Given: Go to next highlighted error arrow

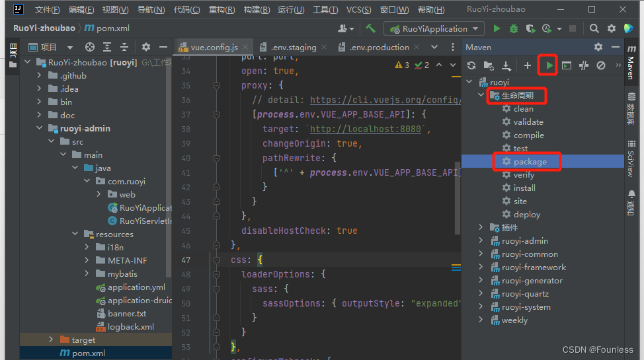Looking at the screenshot, I should (x=453, y=65).
